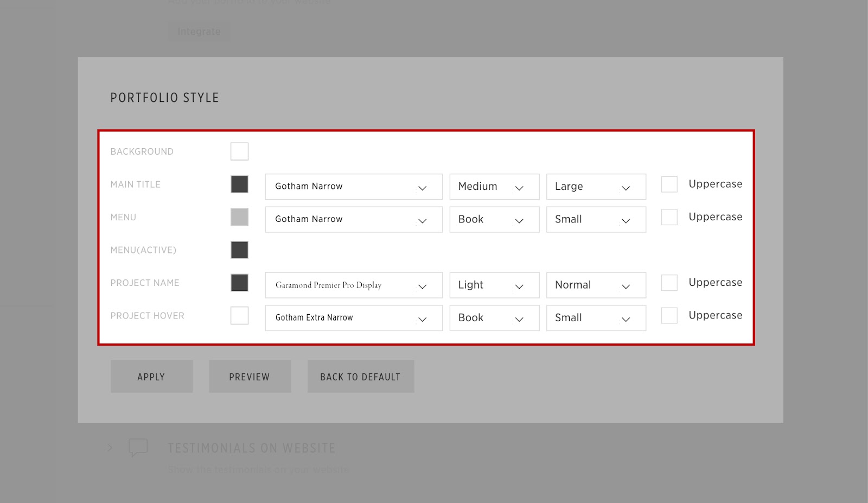868x503 pixels.
Task: Open Project Hover weight dropdown Book
Action: click(494, 318)
